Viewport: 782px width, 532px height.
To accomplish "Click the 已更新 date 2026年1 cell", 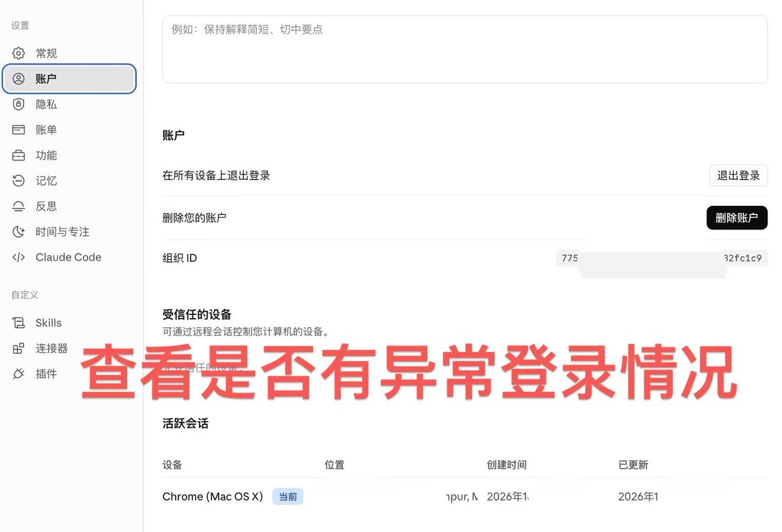I will click(x=639, y=497).
